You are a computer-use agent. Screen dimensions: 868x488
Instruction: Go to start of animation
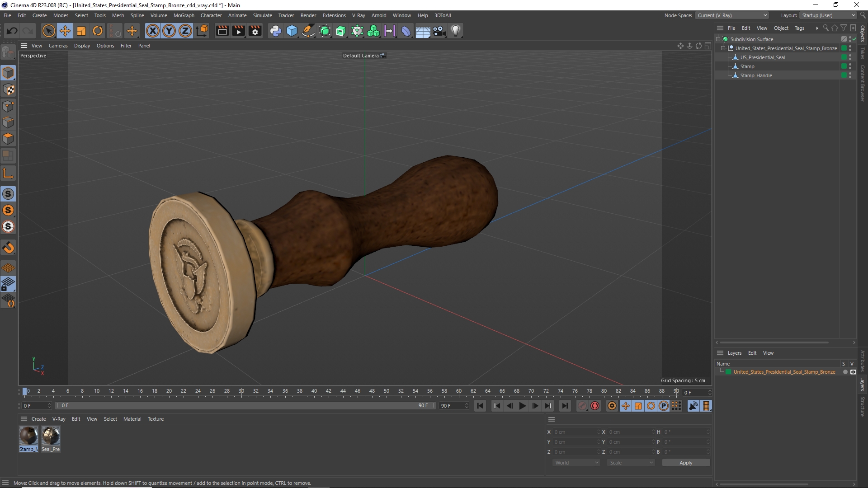tap(480, 406)
